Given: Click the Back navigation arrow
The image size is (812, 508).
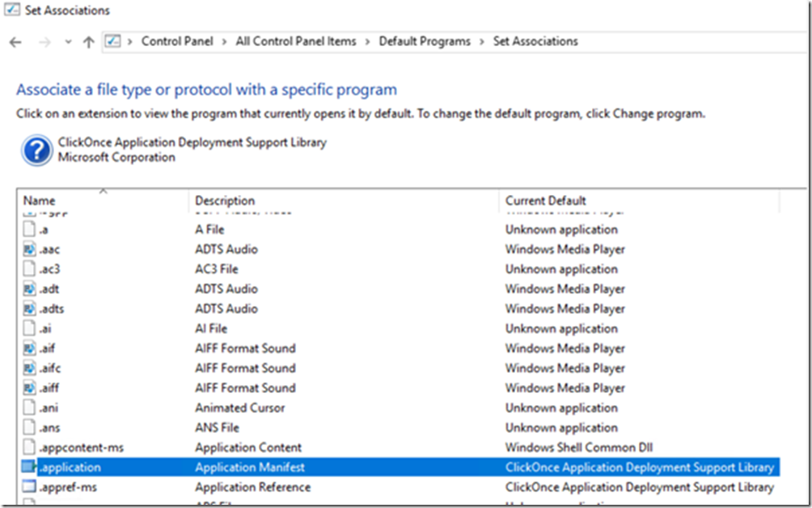Looking at the screenshot, I should (15, 42).
